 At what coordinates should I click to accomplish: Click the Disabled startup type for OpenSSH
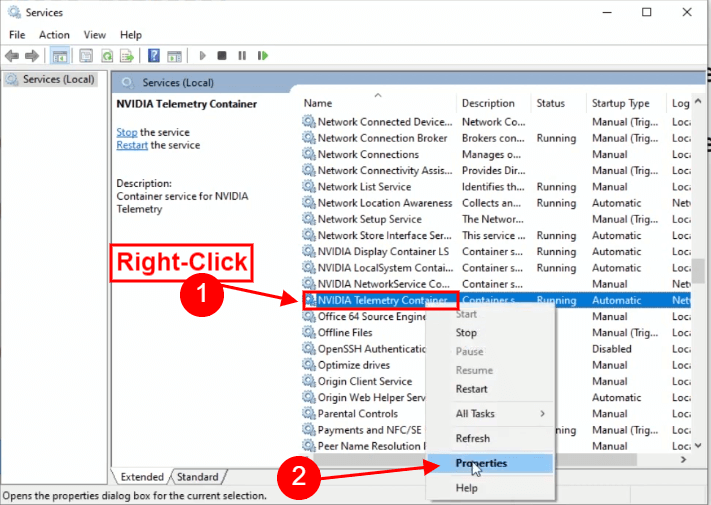pyautogui.click(x=612, y=349)
